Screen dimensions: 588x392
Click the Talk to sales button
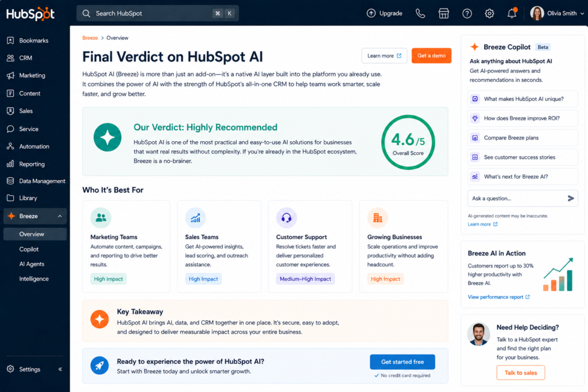[x=520, y=373]
